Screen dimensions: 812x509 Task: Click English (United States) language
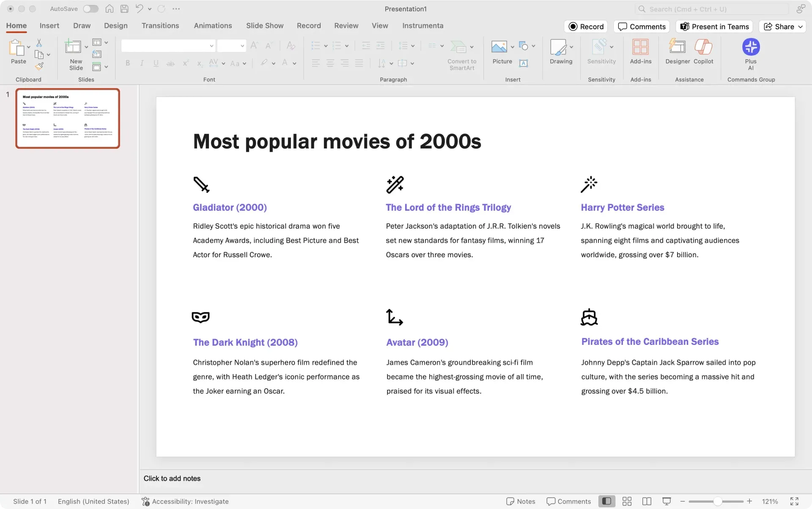[x=93, y=501]
